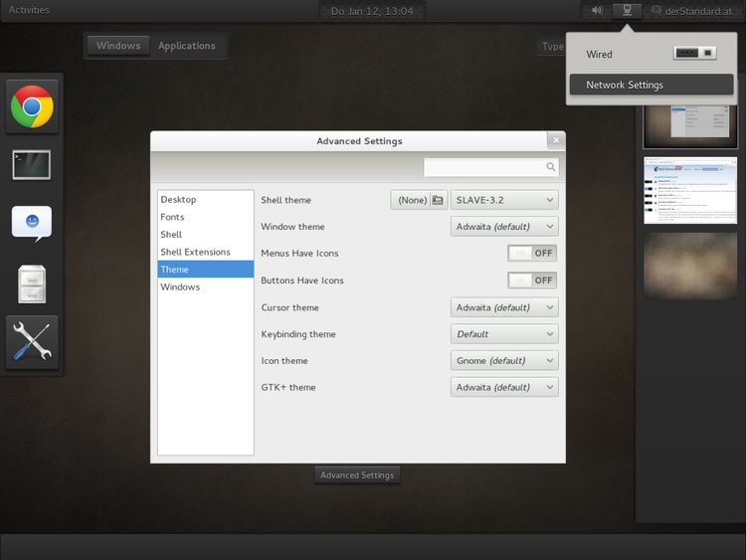Click the Activities button
Image resolution: width=746 pixels, height=560 pixels.
29,10
